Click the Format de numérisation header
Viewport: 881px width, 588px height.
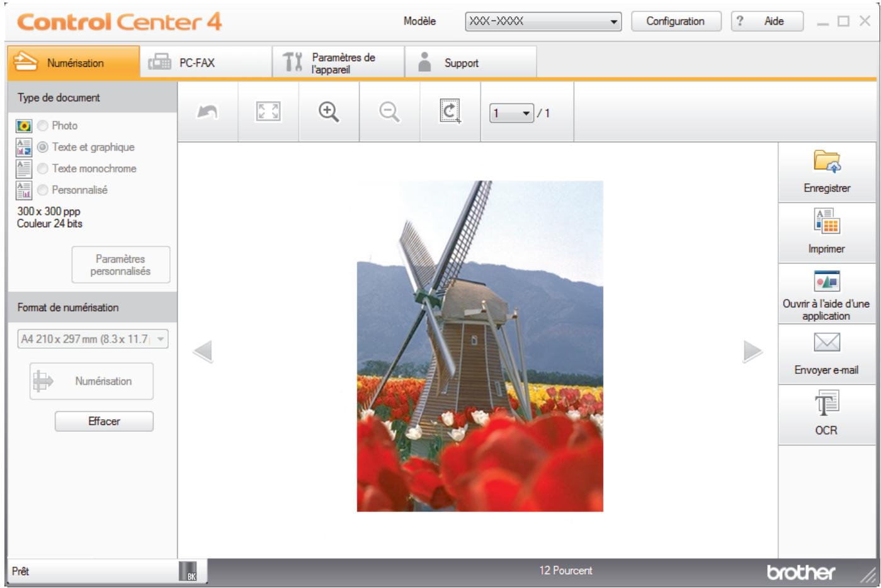[92, 307]
